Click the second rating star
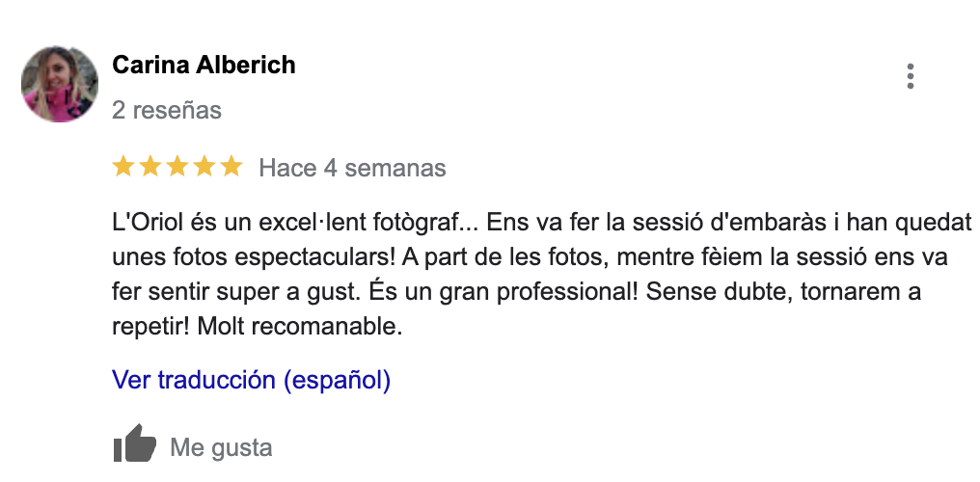This screenshot has height=482, width=980. click(x=150, y=168)
